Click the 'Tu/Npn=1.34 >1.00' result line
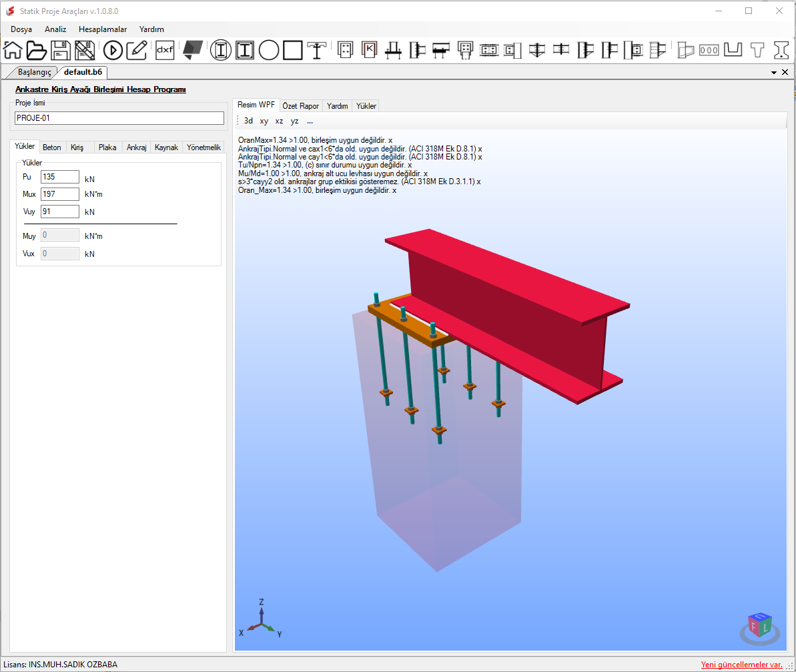Viewport: 796px width, 672px height. (x=325, y=165)
